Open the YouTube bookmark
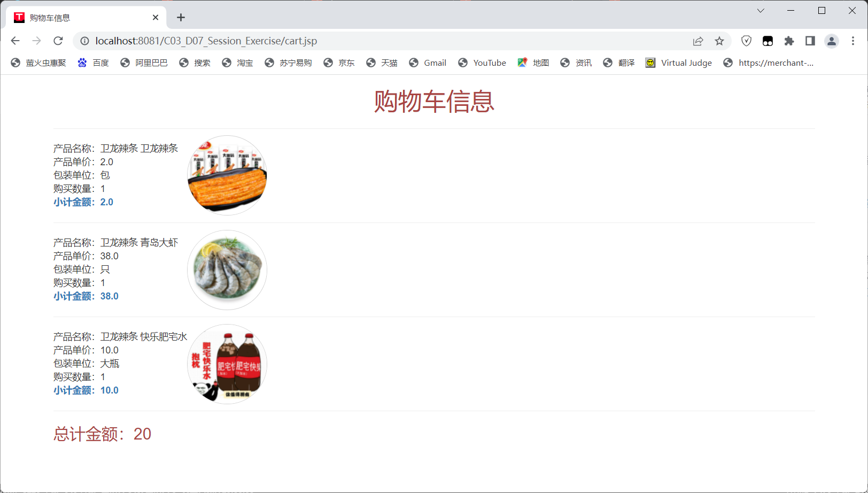This screenshot has width=868, height=493. 482,63
